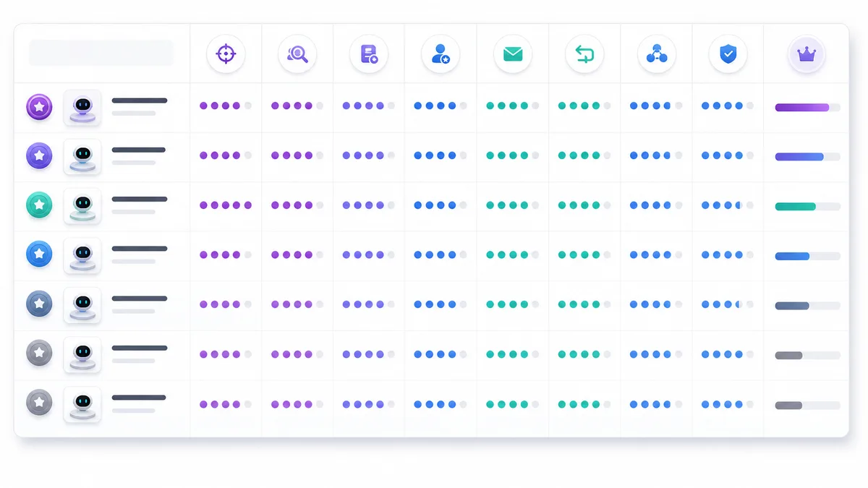Select the green envelope mail icon

(513, 54)
